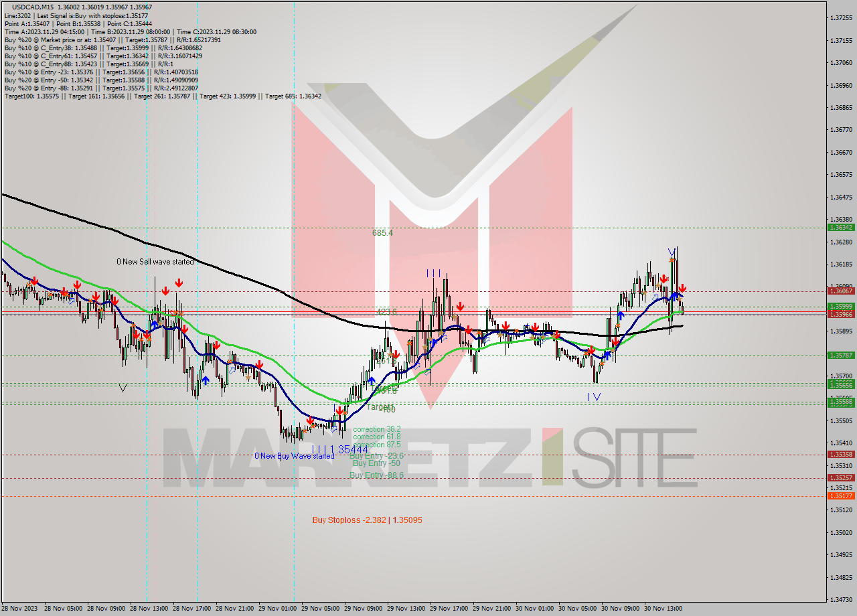Viewport: 857px width, 616px height.
Task: Click the 'Buy %20 @ Entry -88' header line
Action: [101, 88]
